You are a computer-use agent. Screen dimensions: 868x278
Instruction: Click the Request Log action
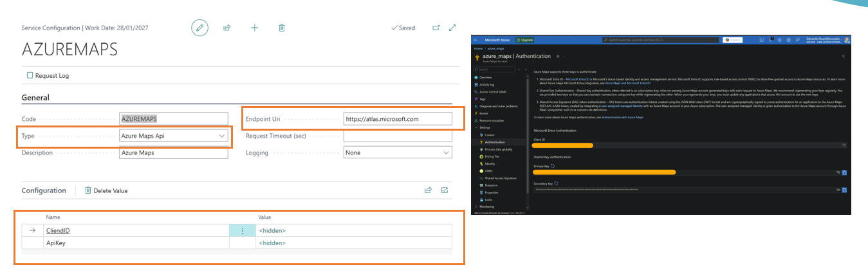pyautogui.click(x=48, y=75)
